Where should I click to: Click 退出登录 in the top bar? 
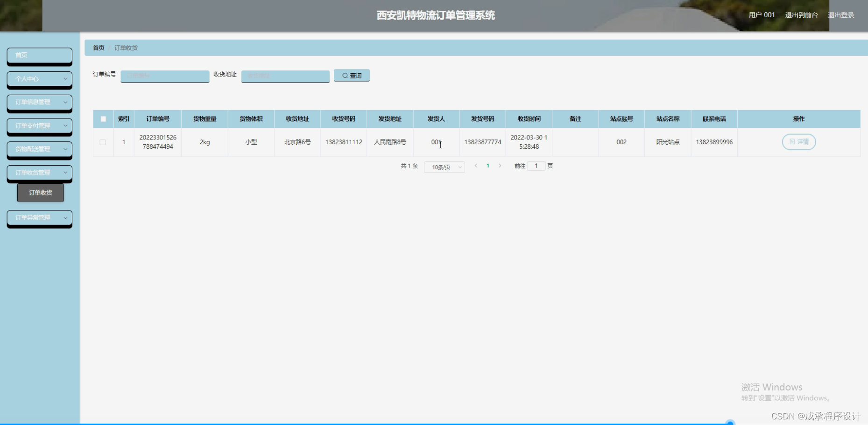(x=841, y=14)
